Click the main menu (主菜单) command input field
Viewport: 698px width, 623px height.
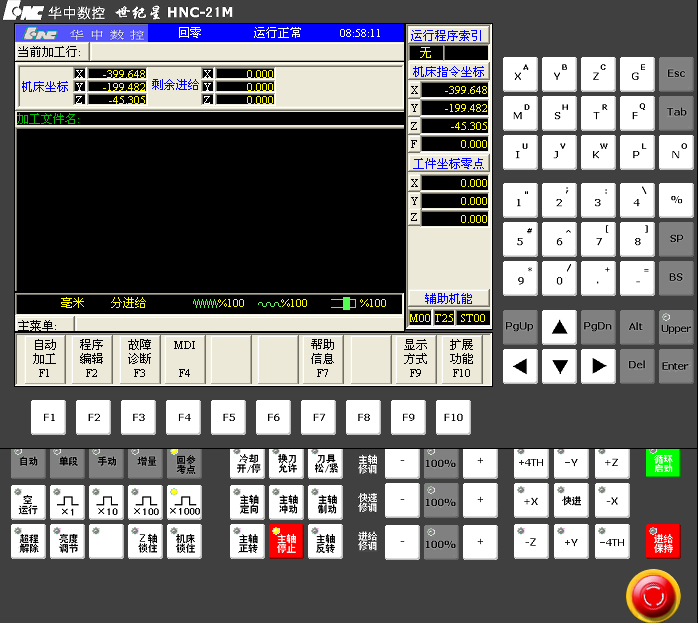pyautogui.click(x=282, y=325)
